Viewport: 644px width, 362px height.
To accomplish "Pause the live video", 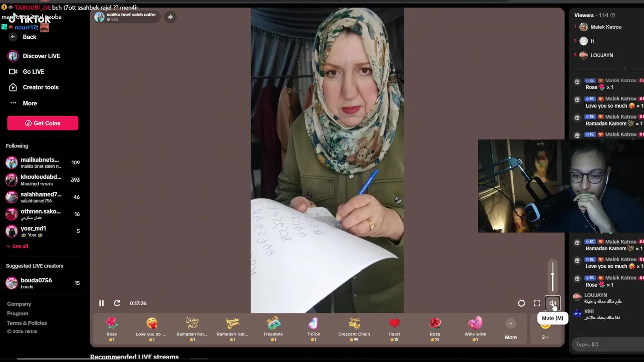I will [x=101, y=303].
